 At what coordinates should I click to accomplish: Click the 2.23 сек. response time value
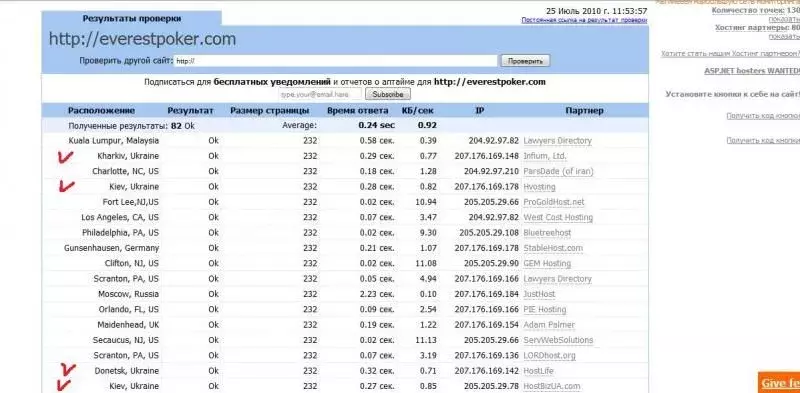[377, 293]
